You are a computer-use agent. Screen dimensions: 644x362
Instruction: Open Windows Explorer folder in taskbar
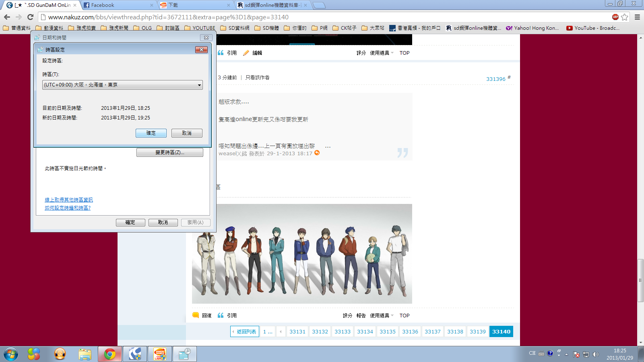(x=85, y=354)
